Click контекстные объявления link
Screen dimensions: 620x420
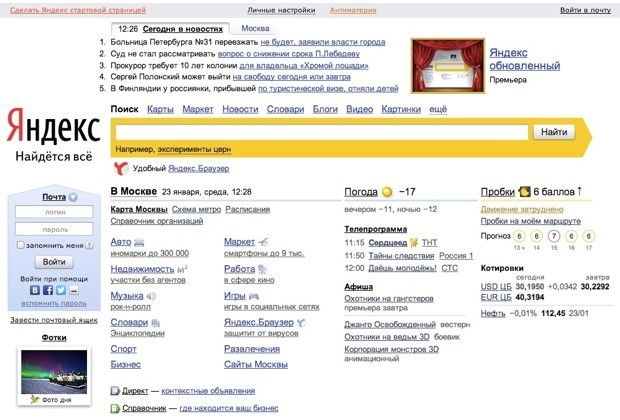(x=208, y=391)
